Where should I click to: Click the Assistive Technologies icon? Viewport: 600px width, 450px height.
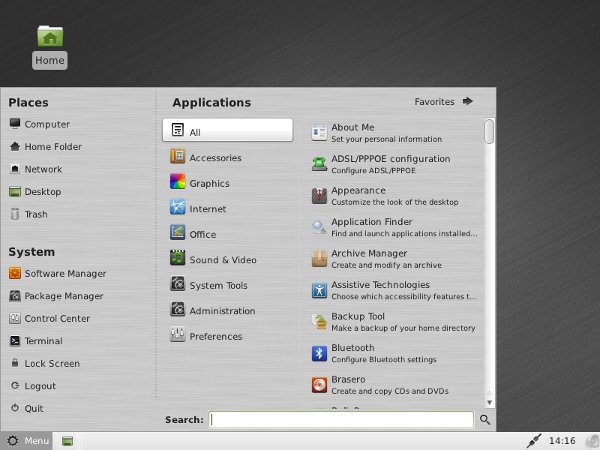coord(319,290)
